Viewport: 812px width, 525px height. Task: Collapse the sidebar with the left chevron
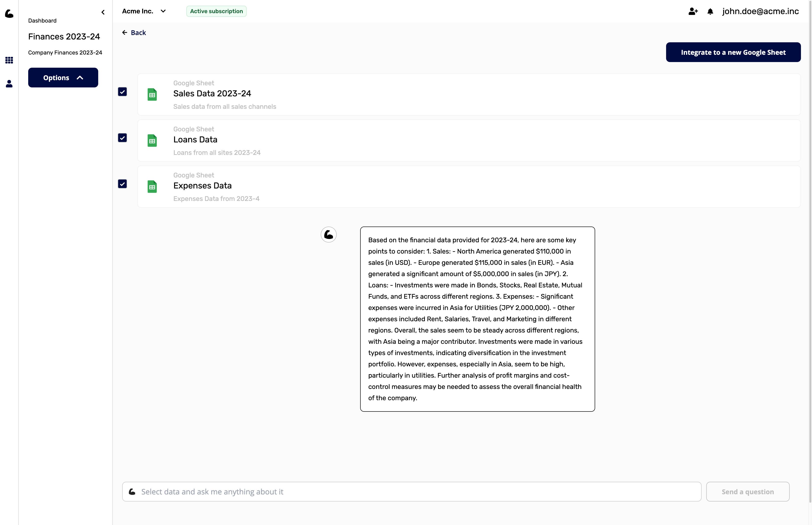click(x=103, y=12)
